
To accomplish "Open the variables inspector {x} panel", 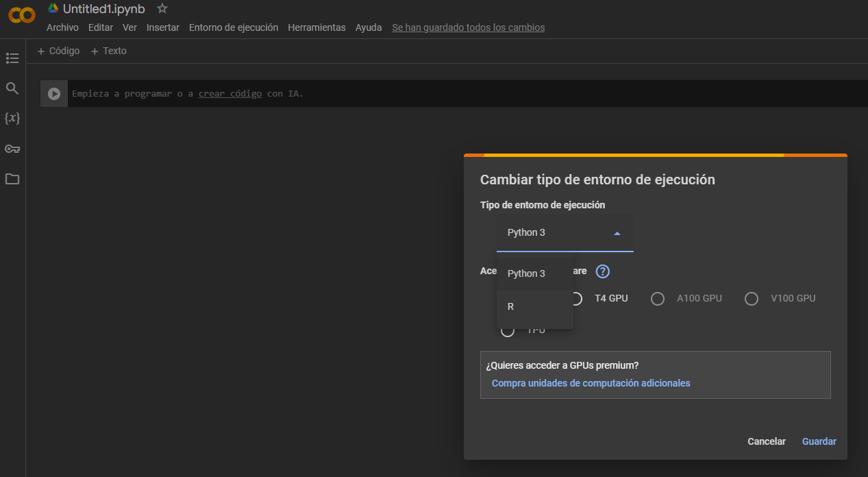I will coord(12,119).
